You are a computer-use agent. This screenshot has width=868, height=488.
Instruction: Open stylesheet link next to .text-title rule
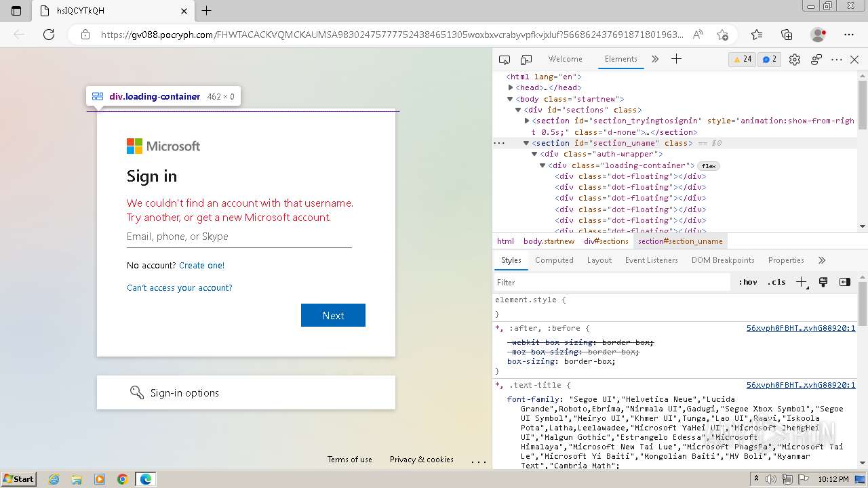pyautogui.click(x=801, y=386)
